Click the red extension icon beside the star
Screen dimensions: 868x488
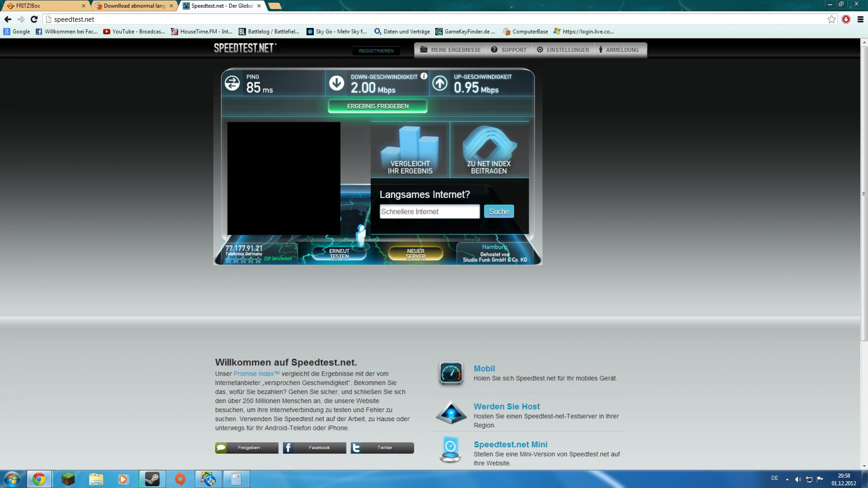pyautogui.click(x=846, y=19)
